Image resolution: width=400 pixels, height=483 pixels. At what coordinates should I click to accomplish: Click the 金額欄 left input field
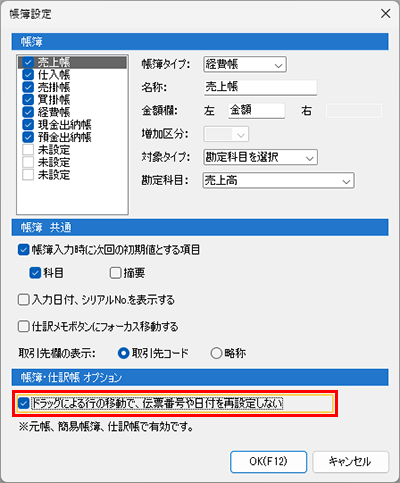click(x=257, y=111)
